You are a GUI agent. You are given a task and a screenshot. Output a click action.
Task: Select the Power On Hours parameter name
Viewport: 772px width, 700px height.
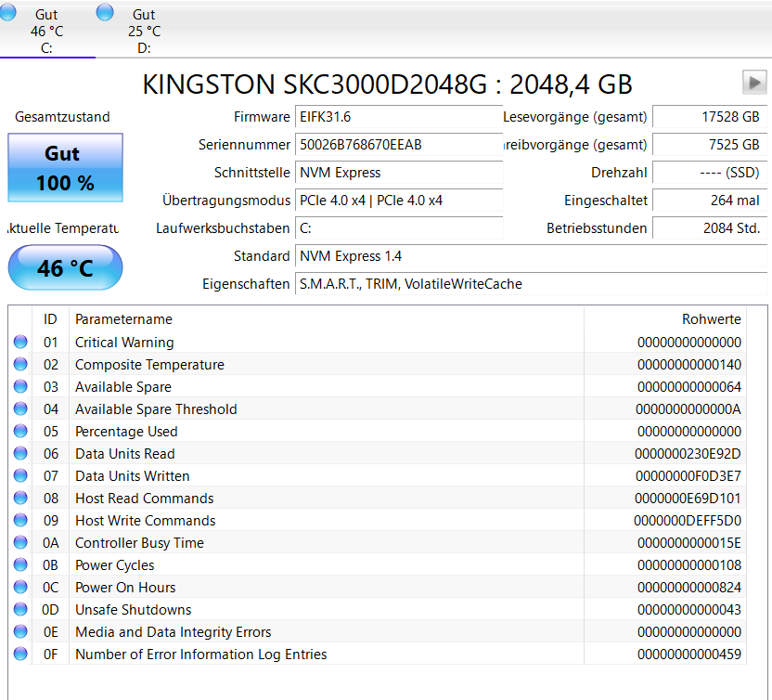[x=125, y=588]
